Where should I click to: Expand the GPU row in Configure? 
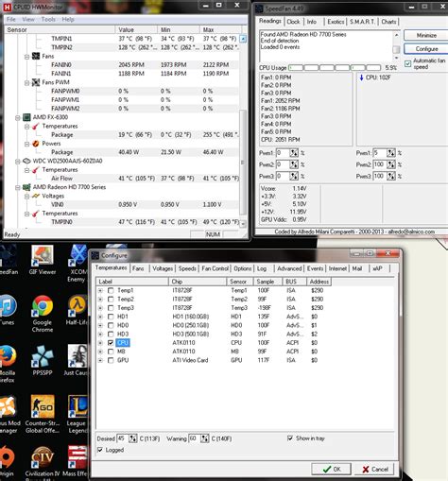point(100,361)
